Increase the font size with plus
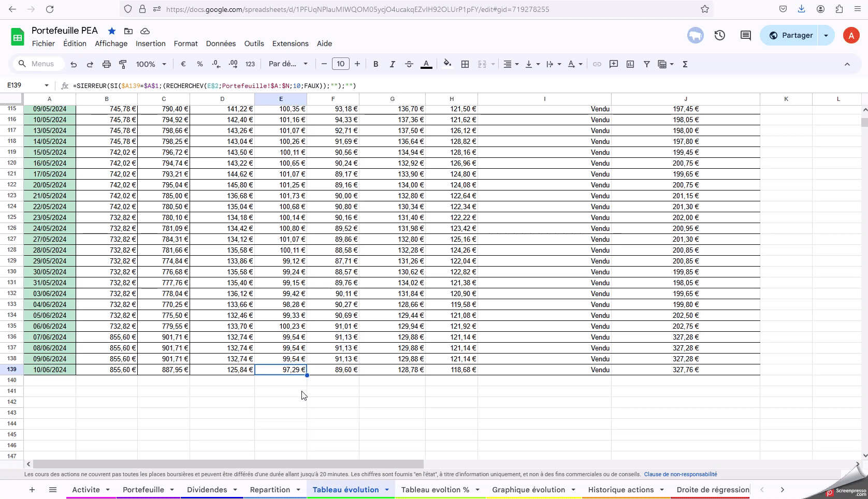Image resolution: width=868 pixels, height=499 pixels. (357, 64)
